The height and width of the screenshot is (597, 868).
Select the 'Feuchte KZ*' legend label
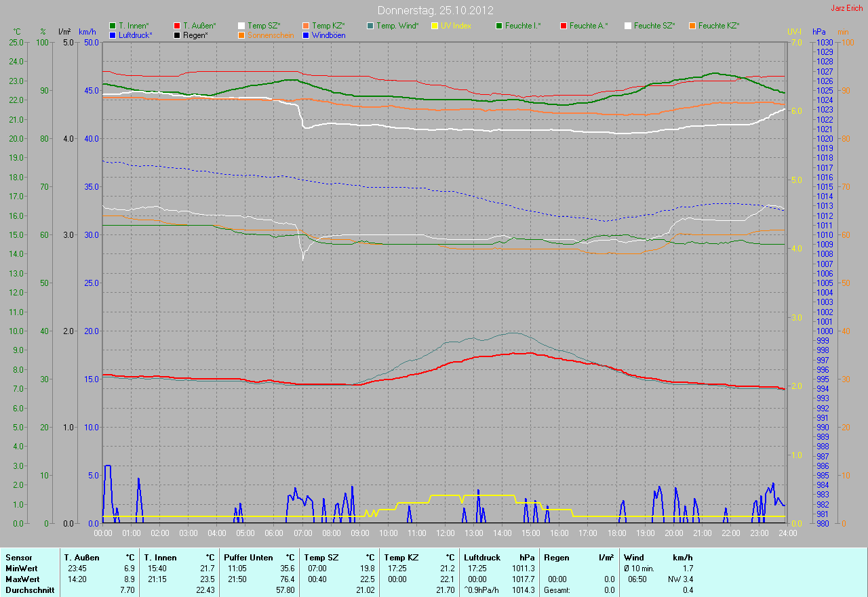click(719, 26)
